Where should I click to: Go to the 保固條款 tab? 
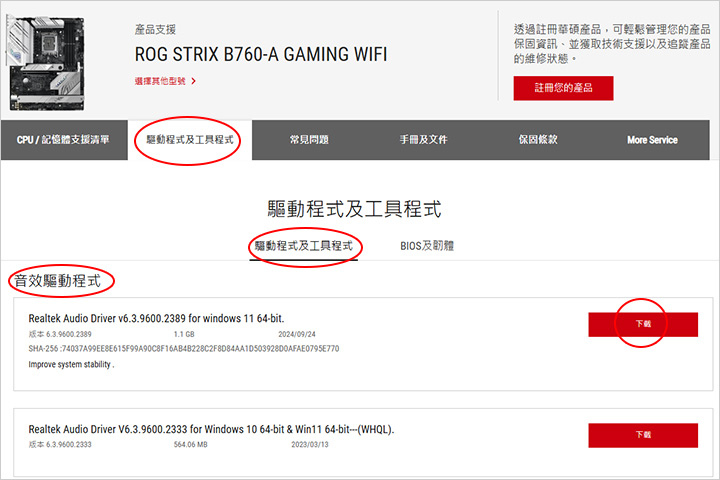point(538,140)
